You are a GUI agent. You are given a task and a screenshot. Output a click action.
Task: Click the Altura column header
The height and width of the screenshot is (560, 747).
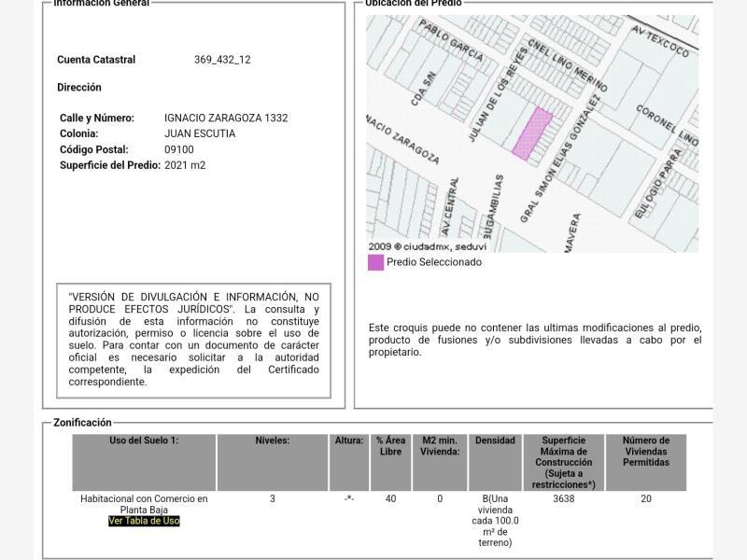(349, 462)
